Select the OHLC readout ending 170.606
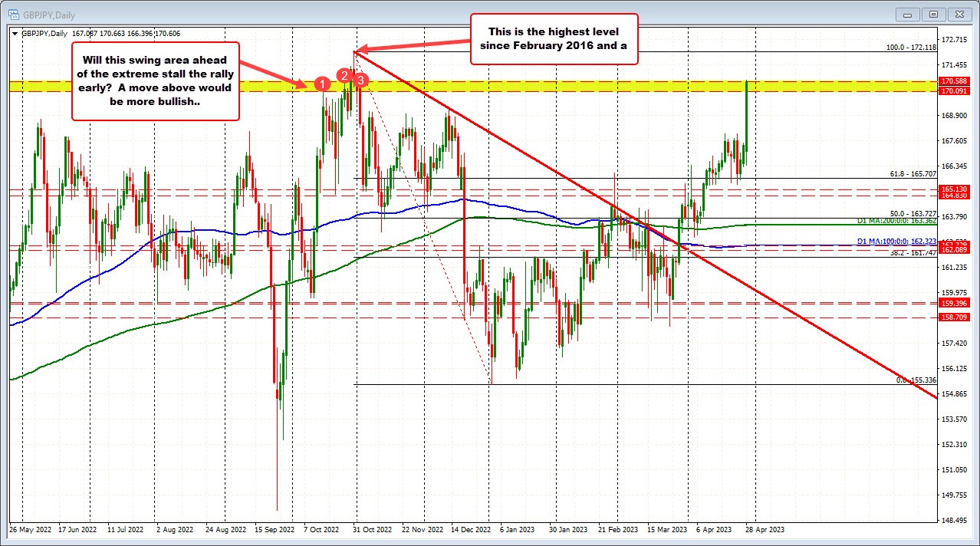Image resolution: width=980 pixels, height=546 pixels. click(x=127, y=33)
